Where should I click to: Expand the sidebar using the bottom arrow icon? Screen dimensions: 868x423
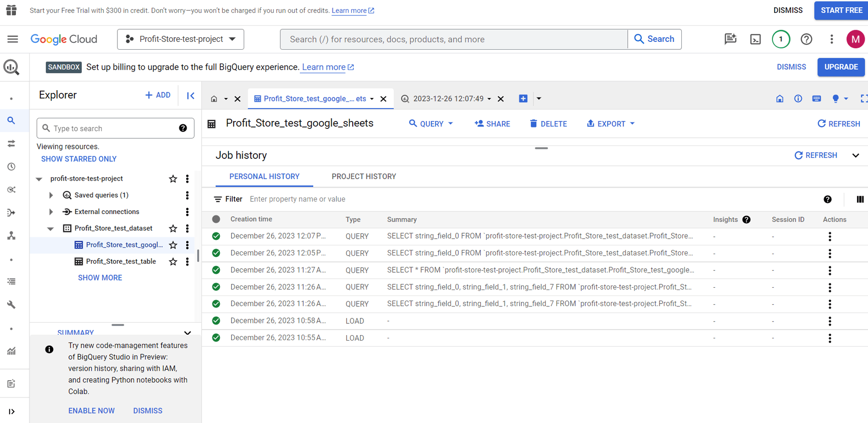click(x=11, y=412)
